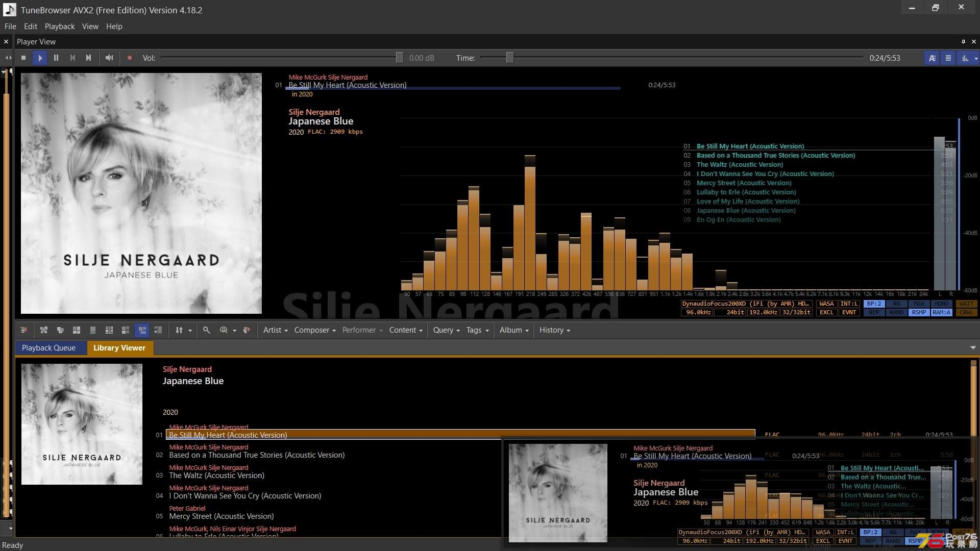Click the WASA output mode label
The image size is (980, 551).
pyautogui.click(x=826, y=304)
